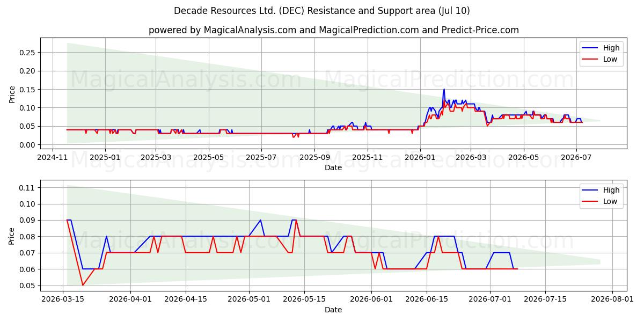Viewport: 644px width, 322px height.
Task: Click the '2025-05' x-axis label
Action: (208, 158)
